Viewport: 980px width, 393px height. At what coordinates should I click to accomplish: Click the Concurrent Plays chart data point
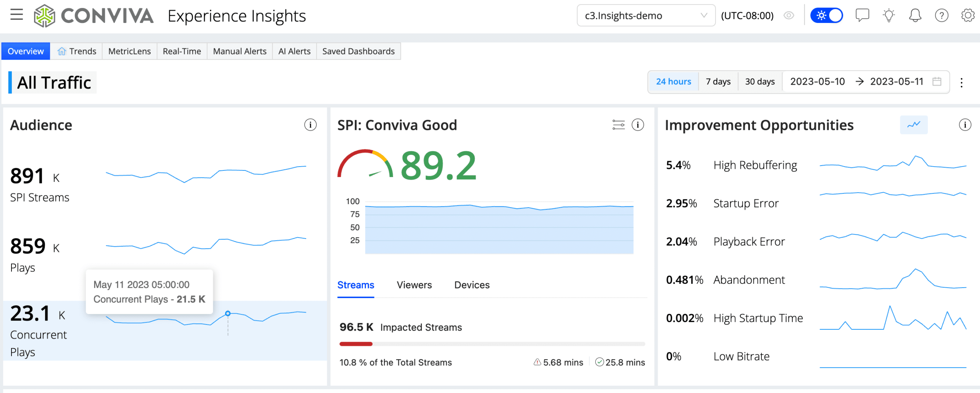tap(228, 313)
